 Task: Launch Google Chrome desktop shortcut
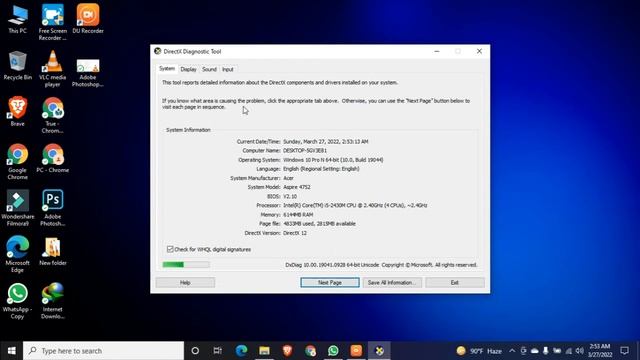click(x=18, y=162)
